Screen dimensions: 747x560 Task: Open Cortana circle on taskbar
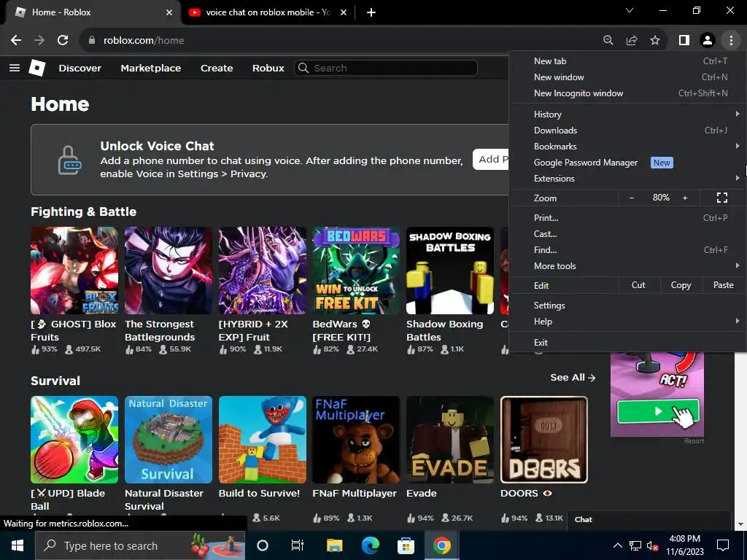tap(263, 545)
